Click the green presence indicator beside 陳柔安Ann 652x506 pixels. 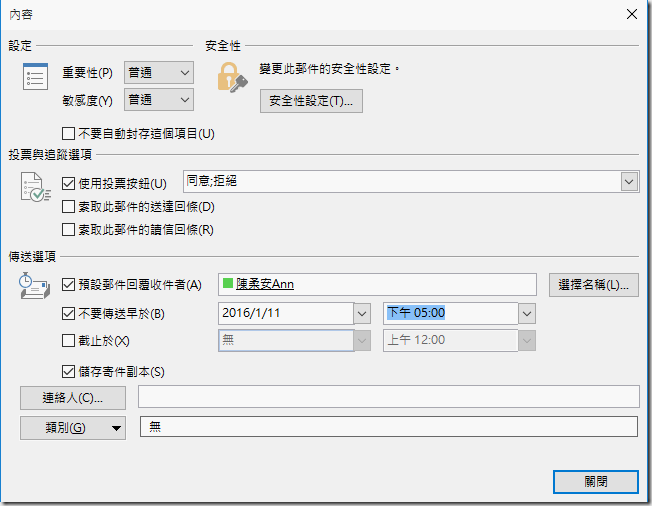tap(227, 285)
